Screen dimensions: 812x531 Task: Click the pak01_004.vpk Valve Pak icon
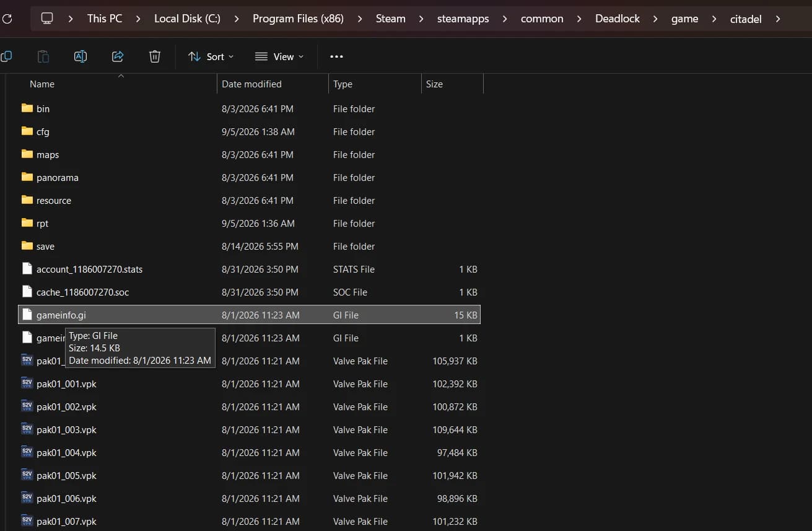(27, 452)
